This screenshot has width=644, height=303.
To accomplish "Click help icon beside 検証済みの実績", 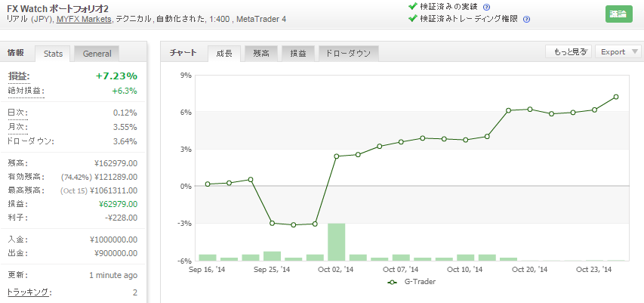I will 487,7.
